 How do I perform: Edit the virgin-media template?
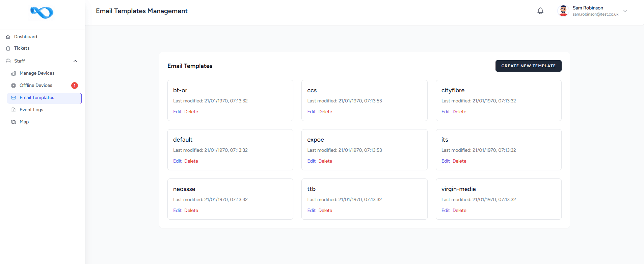[x=446, y=211]
